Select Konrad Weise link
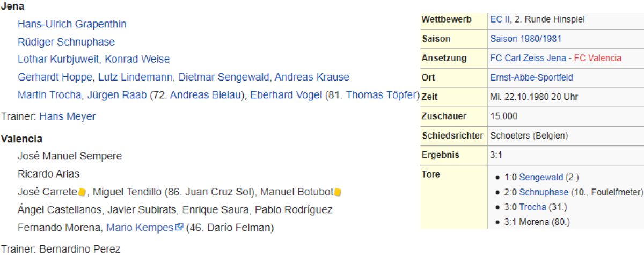This screenshot has height=255, width=644. tap(137, 59)
